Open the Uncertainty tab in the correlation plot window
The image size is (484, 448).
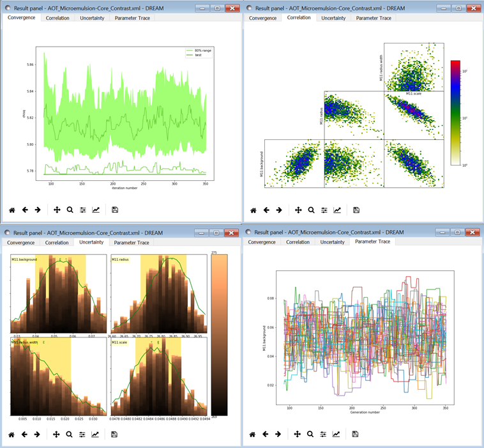pos(333,18)
